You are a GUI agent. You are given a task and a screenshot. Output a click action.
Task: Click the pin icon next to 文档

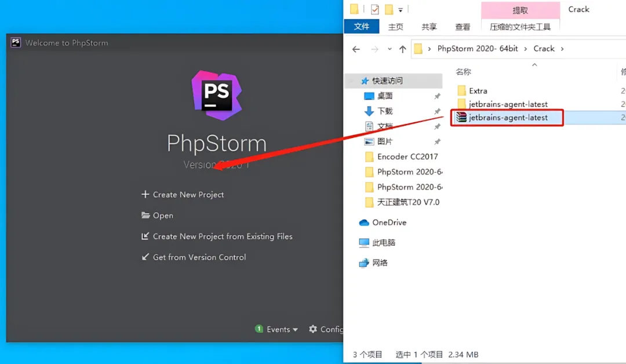[x=437, y=126]
